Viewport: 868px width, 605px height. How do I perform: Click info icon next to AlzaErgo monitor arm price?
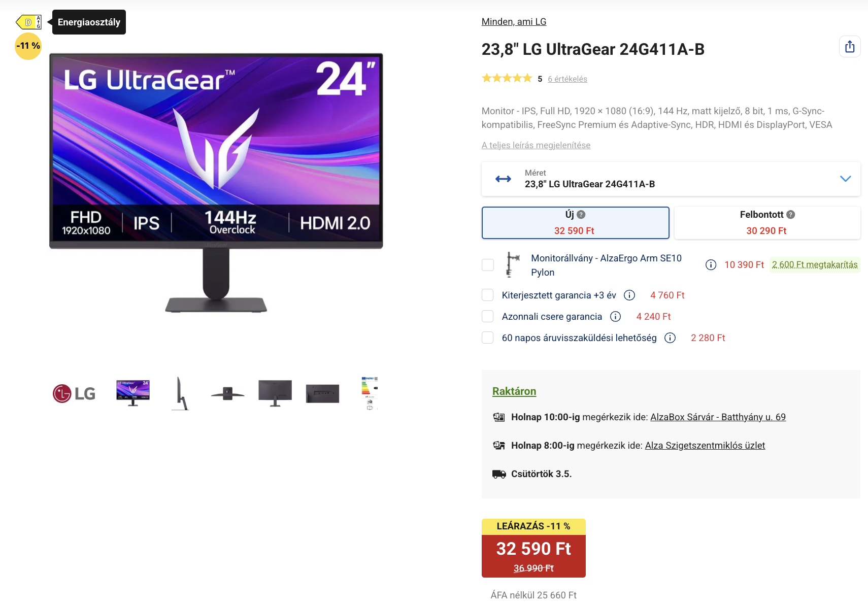coord(711,265)
